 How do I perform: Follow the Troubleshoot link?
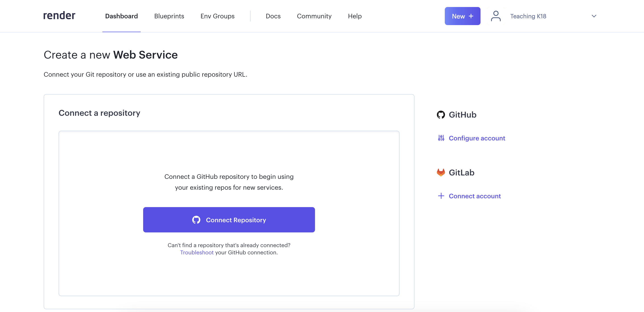[x=197, y=253]
